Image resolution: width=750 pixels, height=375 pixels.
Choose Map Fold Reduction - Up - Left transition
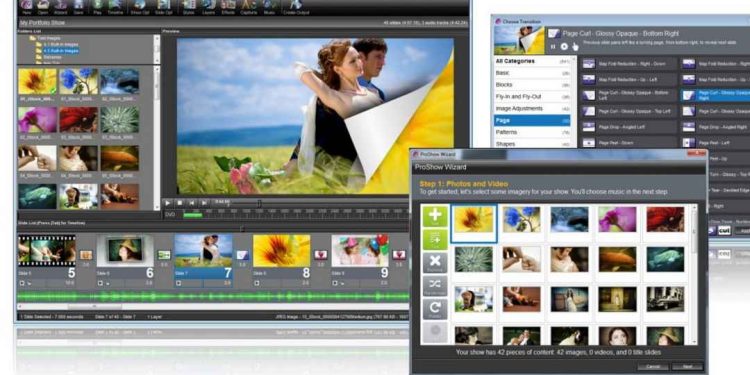629,79
